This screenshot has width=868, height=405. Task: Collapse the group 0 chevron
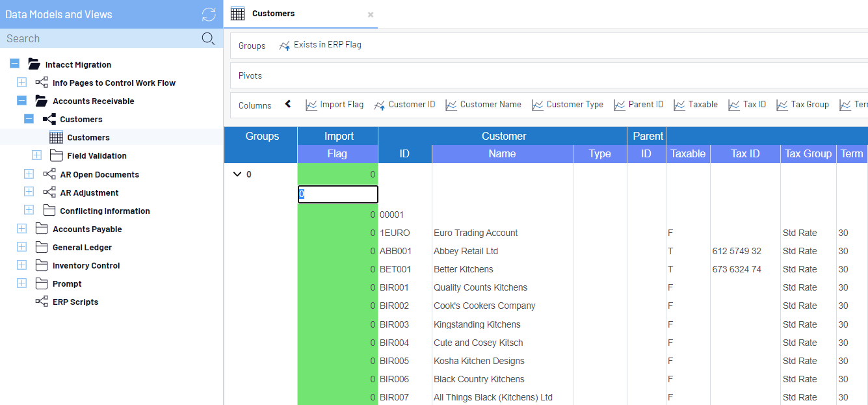tap(237, 174)
